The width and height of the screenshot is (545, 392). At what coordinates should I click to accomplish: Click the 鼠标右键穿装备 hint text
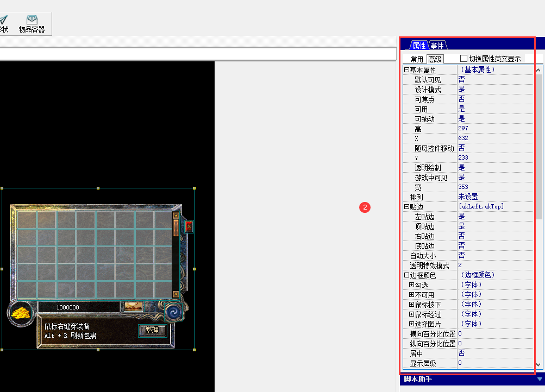[x=67, y=326]
